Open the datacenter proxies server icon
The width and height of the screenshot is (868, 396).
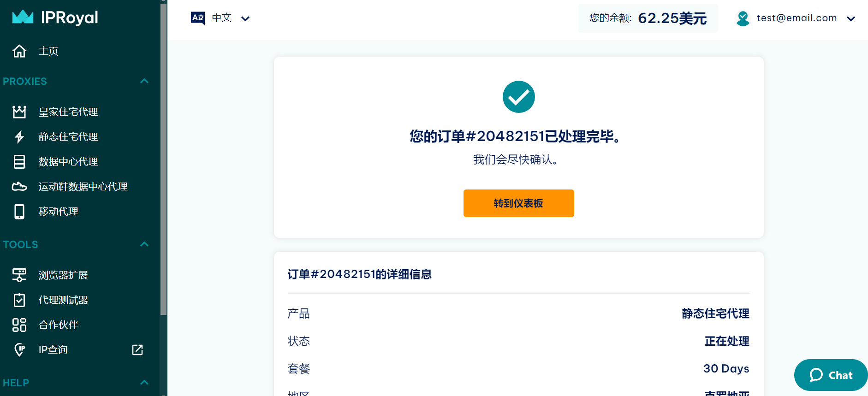tap(19, 162)
